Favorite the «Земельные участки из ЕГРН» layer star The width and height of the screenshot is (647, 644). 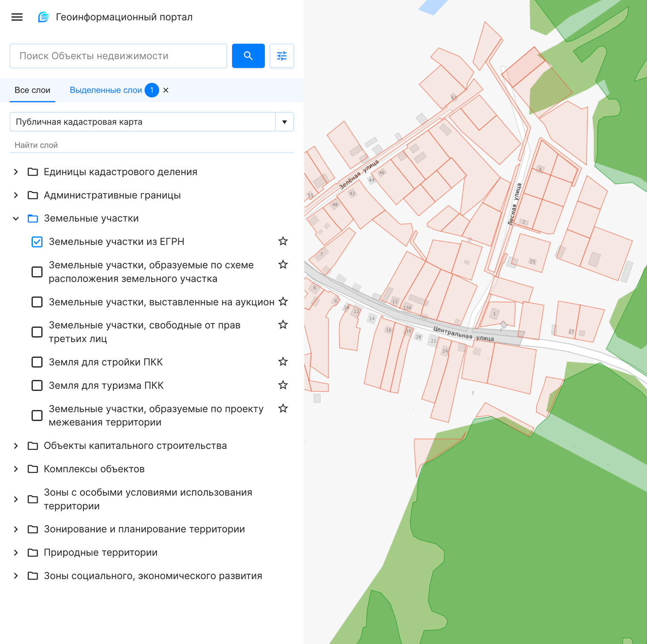[283, 242]
